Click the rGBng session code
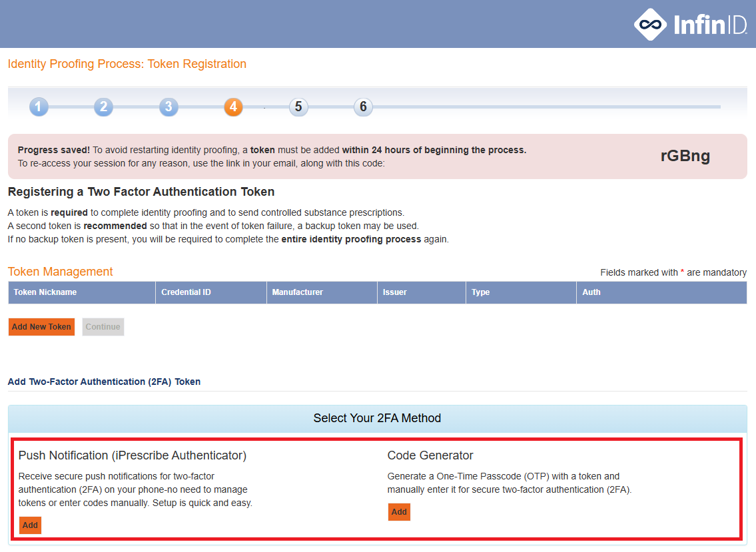 (x=685, y=156)
